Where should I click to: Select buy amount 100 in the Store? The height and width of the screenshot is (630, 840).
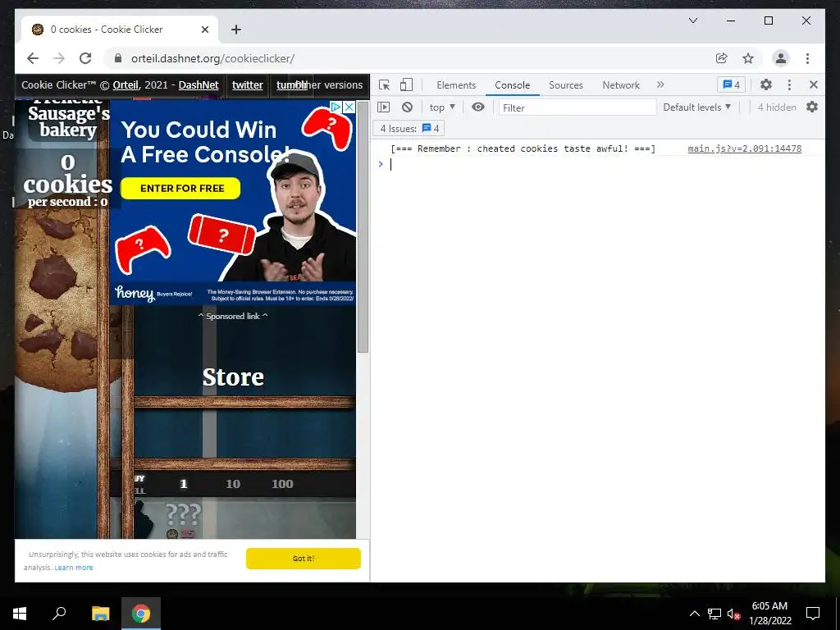(x=282, y=484)
